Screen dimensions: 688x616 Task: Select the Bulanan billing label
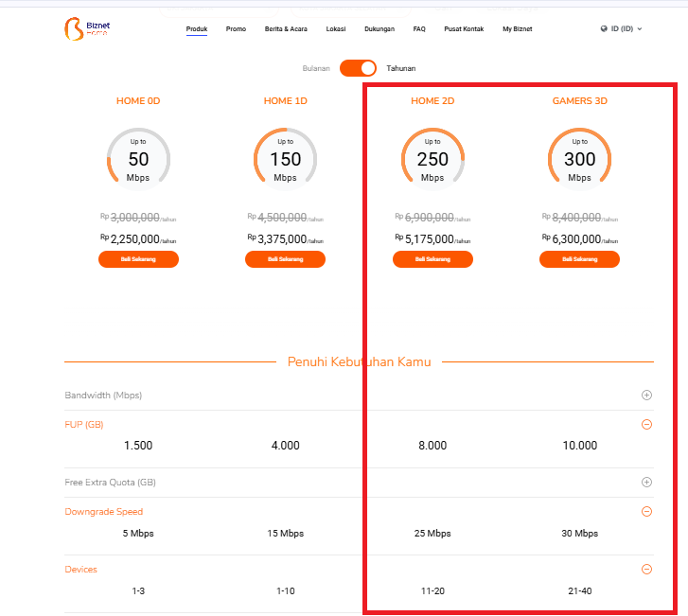coord(316,68)
